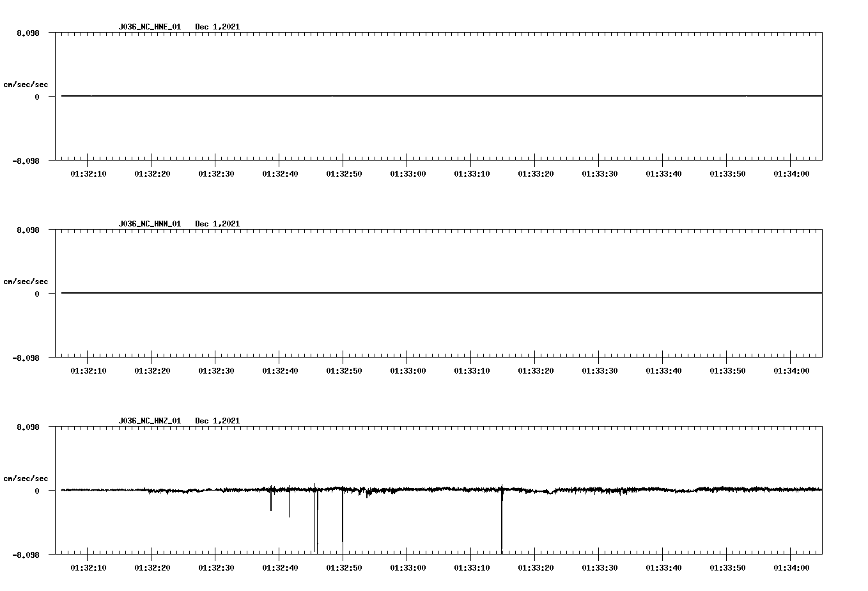
Task: Click the Dec 1,2021 date on HNE plot
Action: click(217, 27)
